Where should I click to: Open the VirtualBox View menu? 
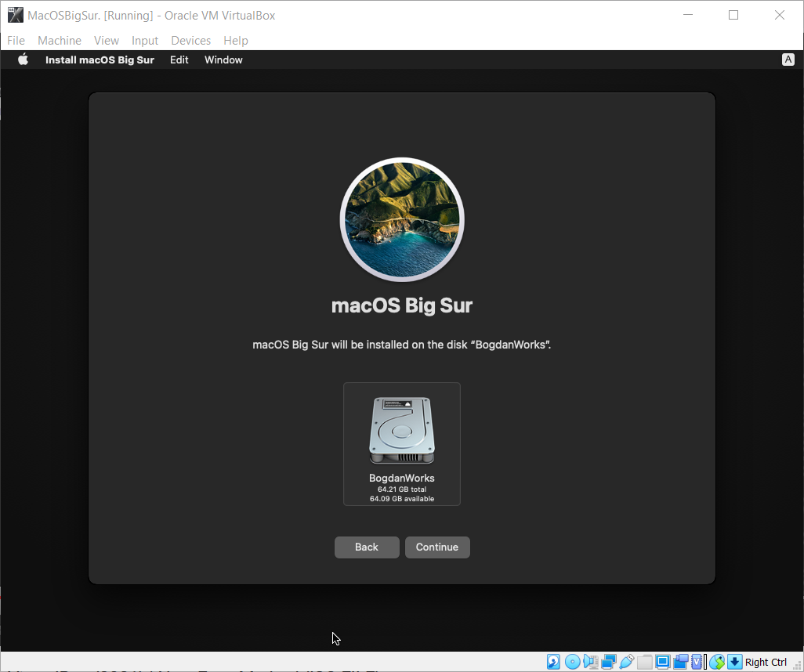coord(106,41)
